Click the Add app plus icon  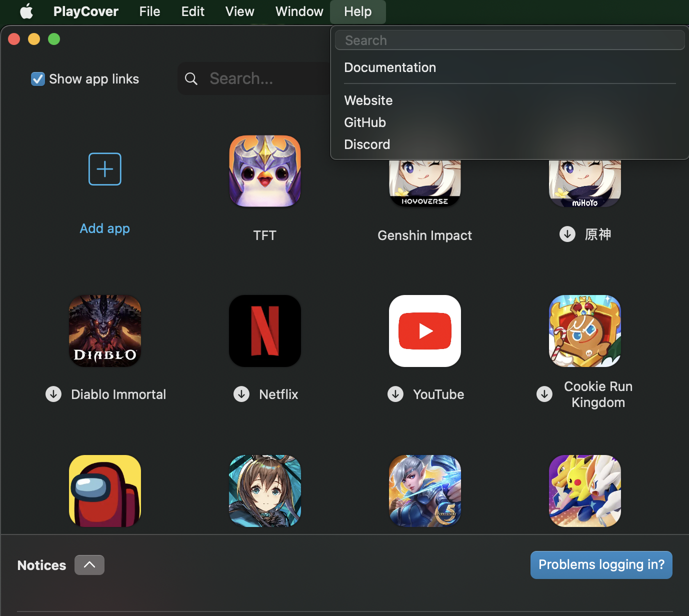tap(105, 169)
